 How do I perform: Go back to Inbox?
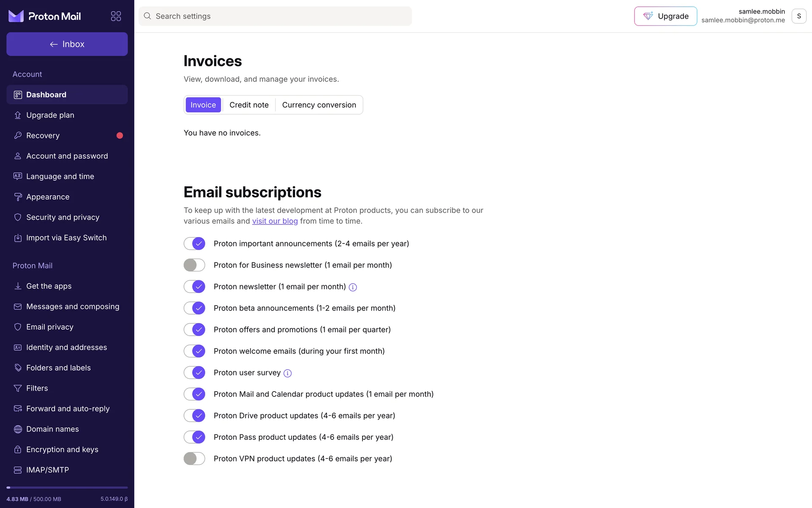coord(67,44)
